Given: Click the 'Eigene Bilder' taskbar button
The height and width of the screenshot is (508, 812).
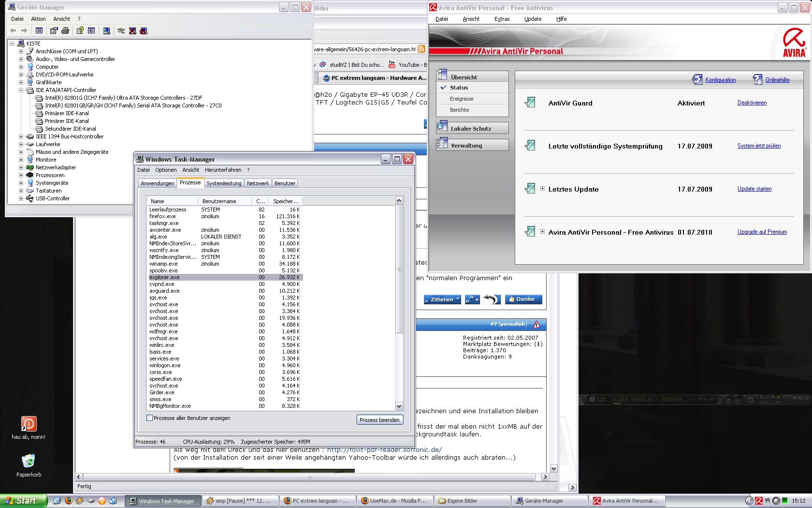Looking at the screenshot, I should tap(471, 501).
